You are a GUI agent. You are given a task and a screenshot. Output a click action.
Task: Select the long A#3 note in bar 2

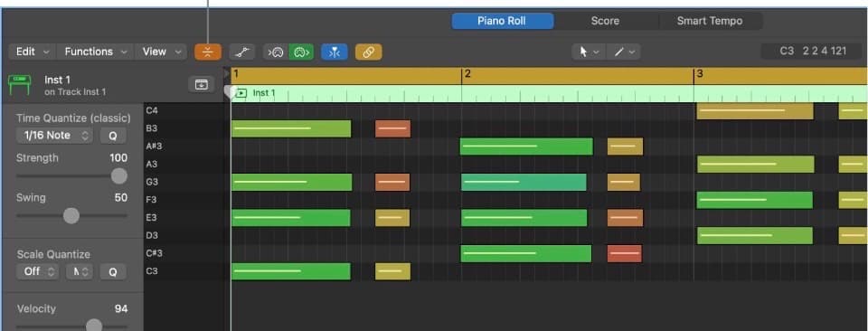click(526, 147)
